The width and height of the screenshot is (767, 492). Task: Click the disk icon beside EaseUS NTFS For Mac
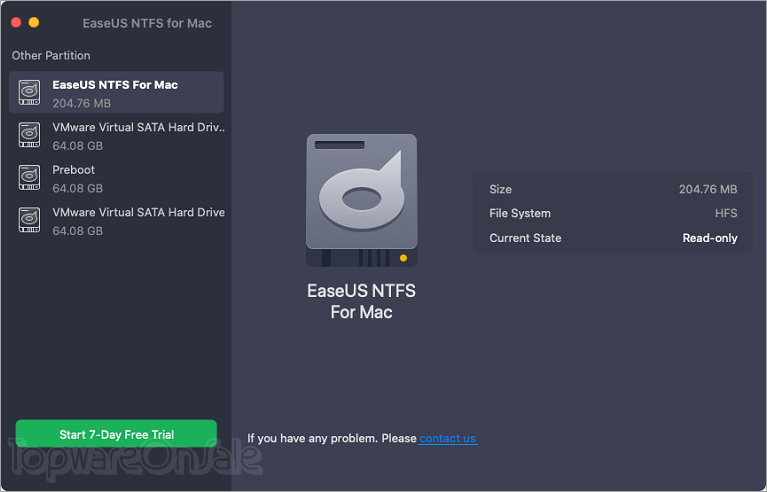(x=29, y=92)
